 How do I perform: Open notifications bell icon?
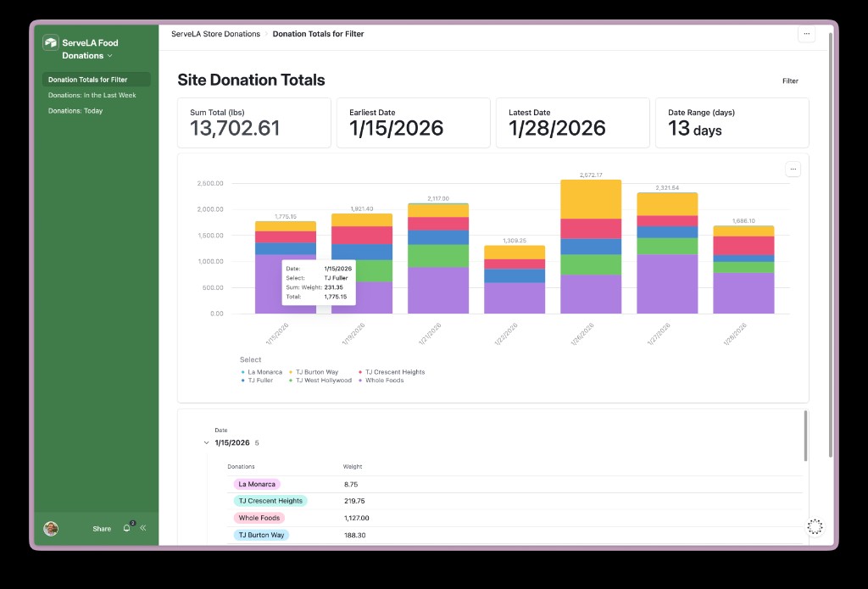127,527
